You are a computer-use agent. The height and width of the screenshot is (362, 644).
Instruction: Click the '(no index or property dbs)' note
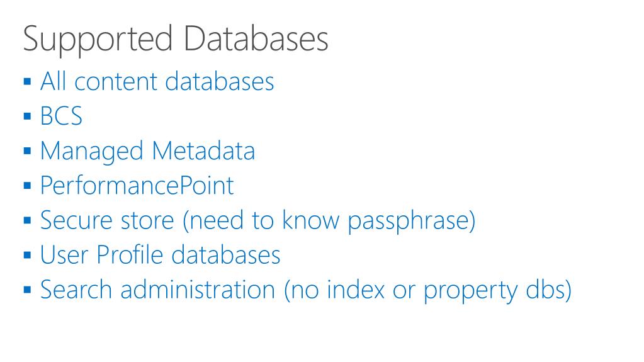pos(427,290)
